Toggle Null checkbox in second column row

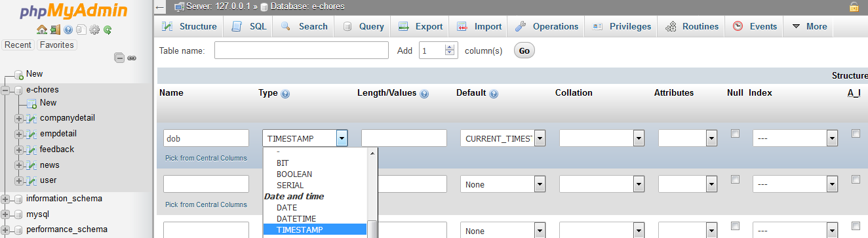coord(736,179)
